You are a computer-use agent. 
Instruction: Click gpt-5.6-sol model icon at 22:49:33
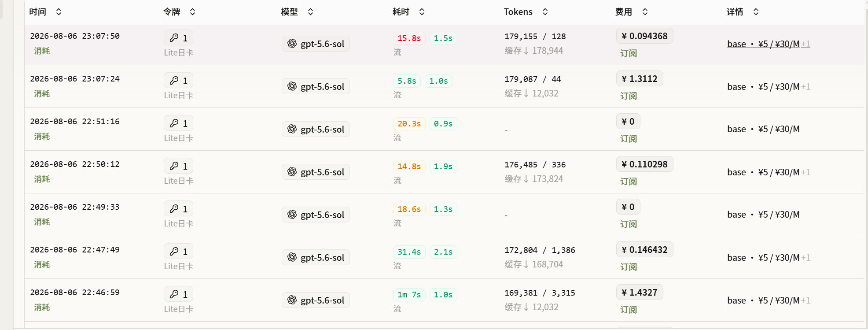point(292,215)
